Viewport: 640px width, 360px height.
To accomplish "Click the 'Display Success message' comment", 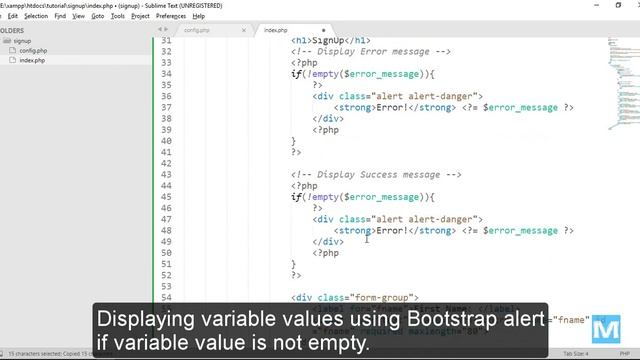I will [x=376, y=175].
